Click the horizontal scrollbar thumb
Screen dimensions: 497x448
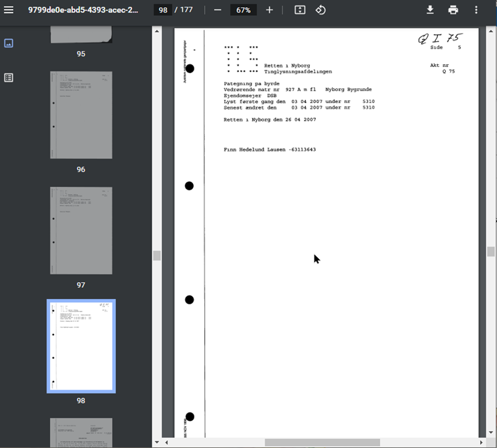(x=322, y=443)
